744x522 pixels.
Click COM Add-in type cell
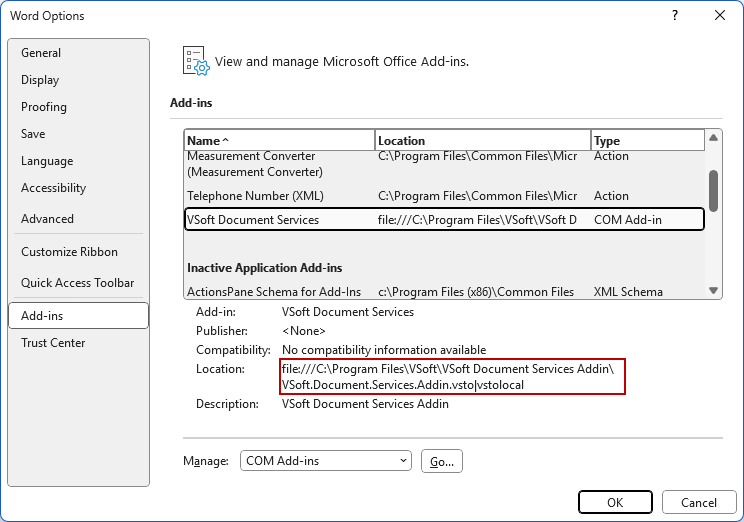[628, 220]
